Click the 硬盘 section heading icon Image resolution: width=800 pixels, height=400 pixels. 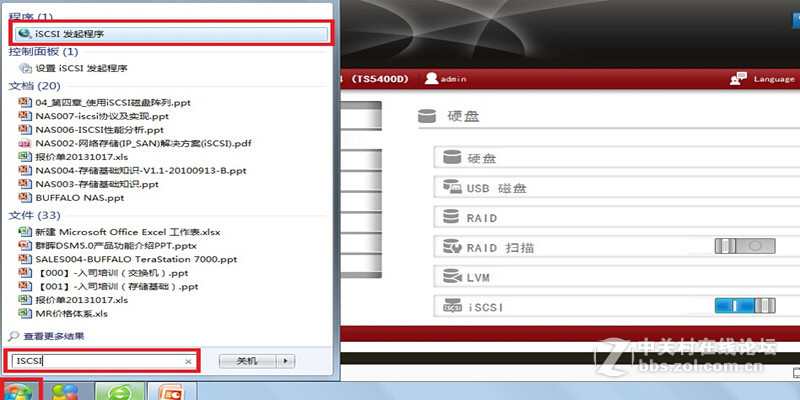coord(427,116)
